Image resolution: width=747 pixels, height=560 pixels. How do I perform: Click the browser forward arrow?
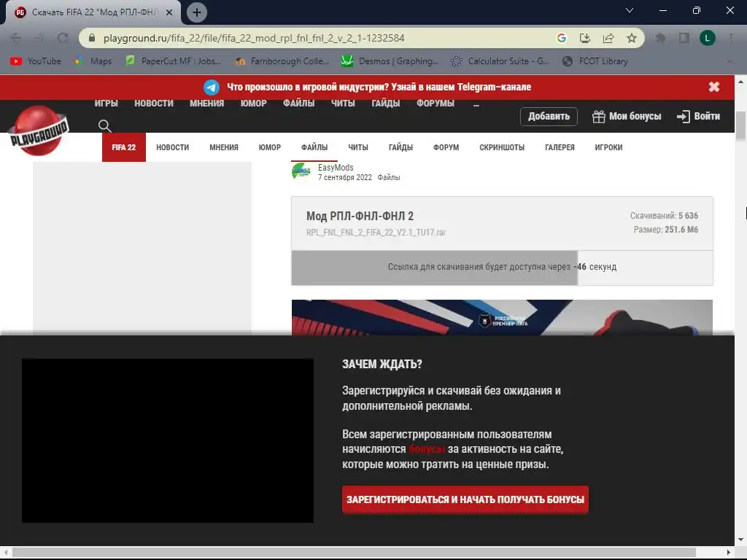click(39, 38)
